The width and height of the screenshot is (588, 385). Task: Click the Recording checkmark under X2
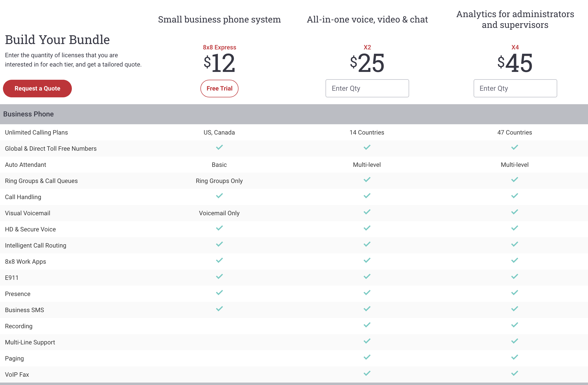pos(367,325)
